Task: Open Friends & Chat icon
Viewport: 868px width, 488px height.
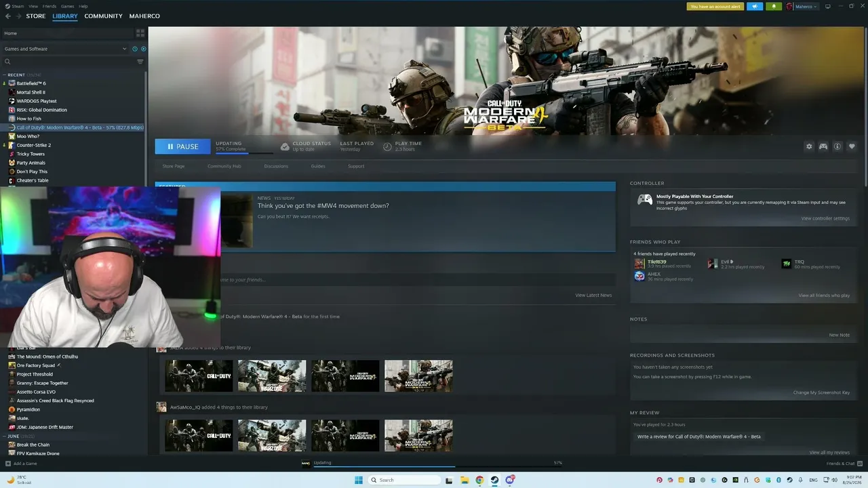Action: 859,464
